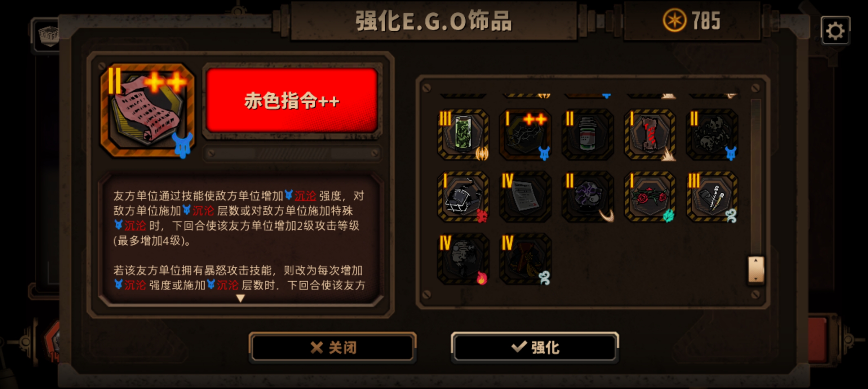868x389 pixels.
Task: Select the red coat tier IV gift
Action: point(525,259)
